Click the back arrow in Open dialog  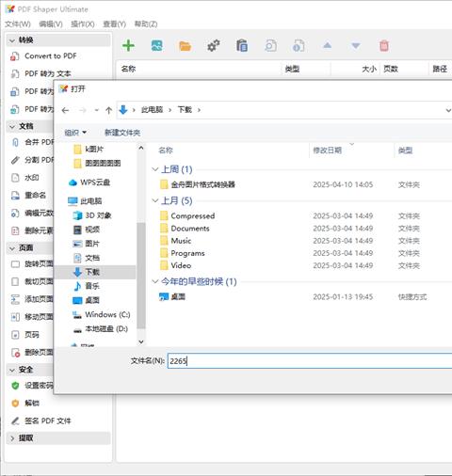point(65,110)
